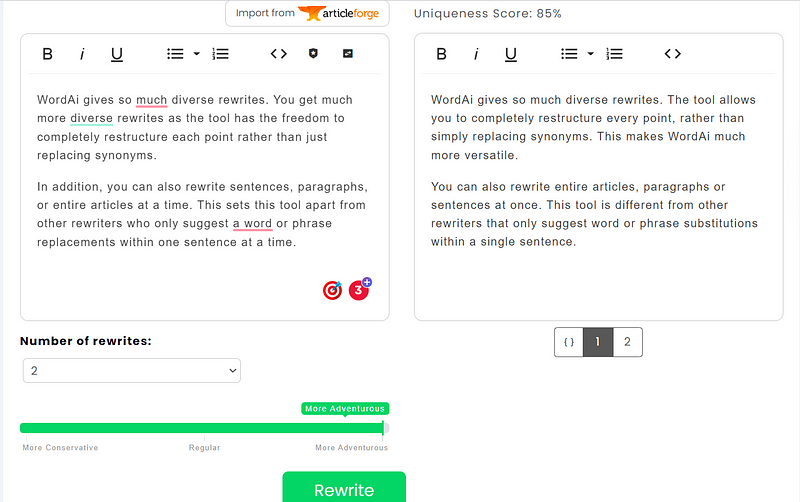Insert bulleted list in left editor
Viewport: 800px width, 502px height.
(x=175, y=54)
